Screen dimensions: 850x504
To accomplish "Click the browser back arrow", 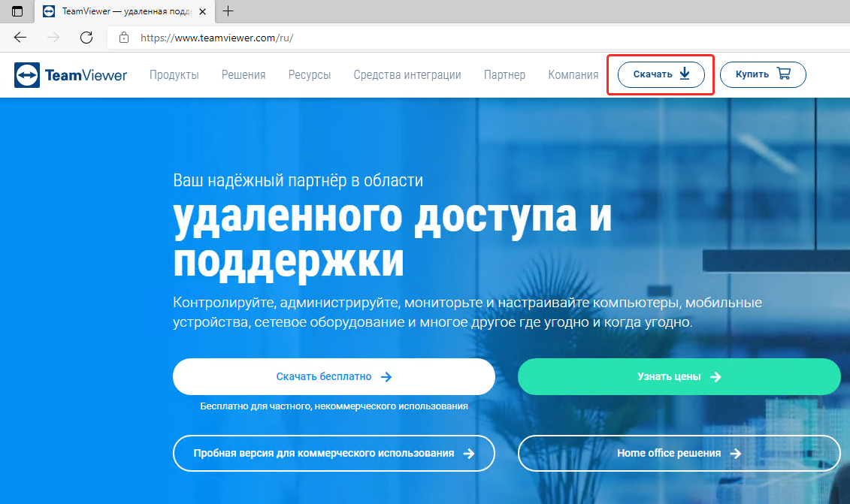I will (x=20, y=38).
